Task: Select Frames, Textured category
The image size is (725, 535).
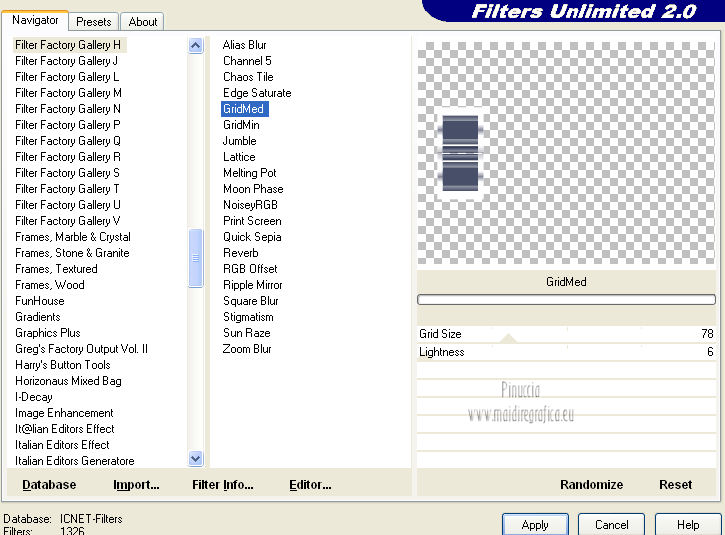Action: [x=56, y=269]
